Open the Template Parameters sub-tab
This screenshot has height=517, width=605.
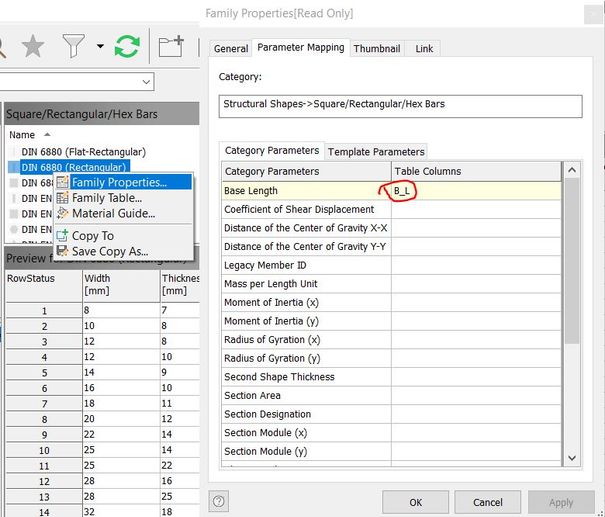(376, 152)
